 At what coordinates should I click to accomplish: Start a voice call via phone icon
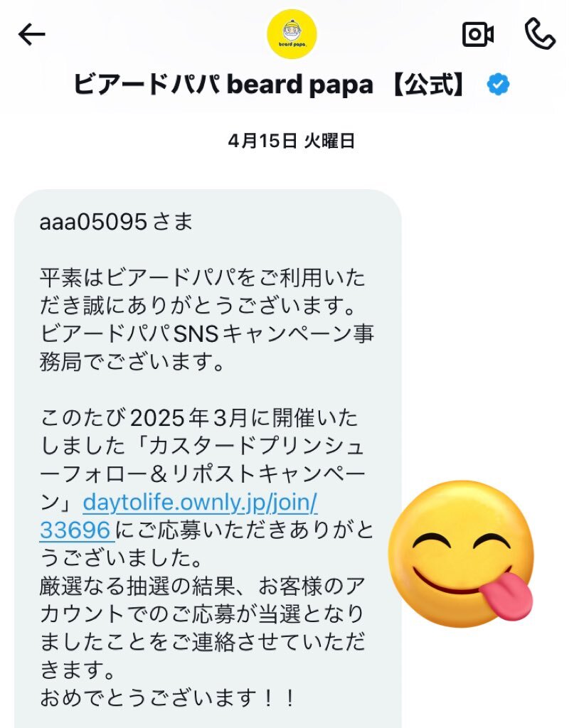tap(540, 34)
